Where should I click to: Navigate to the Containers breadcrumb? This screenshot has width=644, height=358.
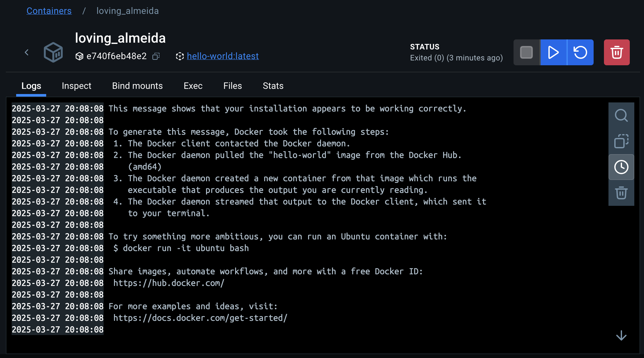point(49,11)
